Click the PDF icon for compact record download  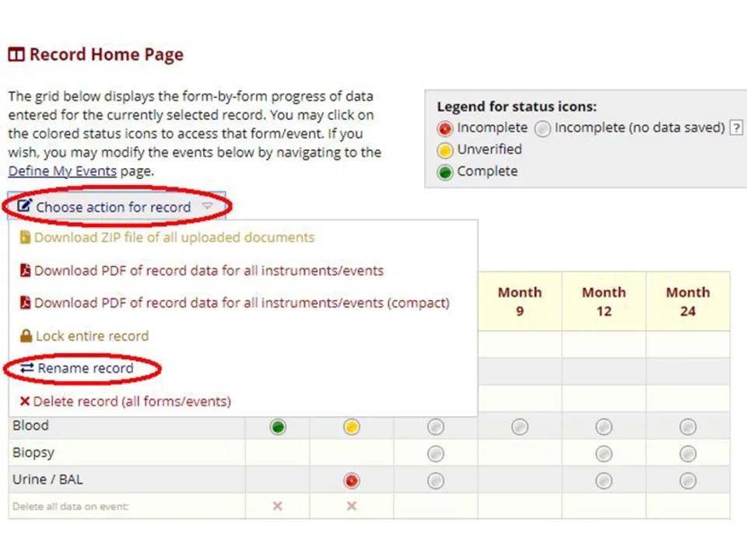26,303
